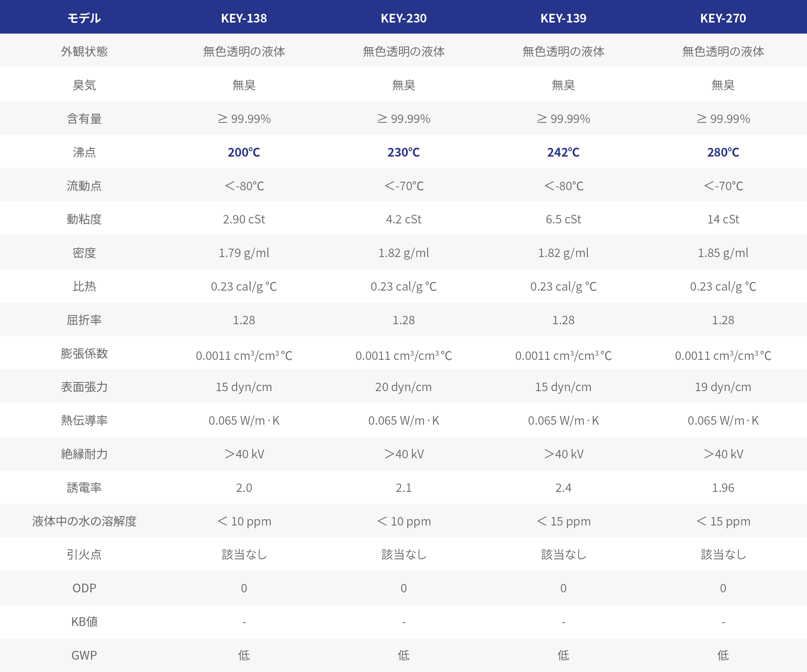Viewport: 807px width, 672px height.
Task: Click the KEY-139 column header
Action: coord(563,18)
